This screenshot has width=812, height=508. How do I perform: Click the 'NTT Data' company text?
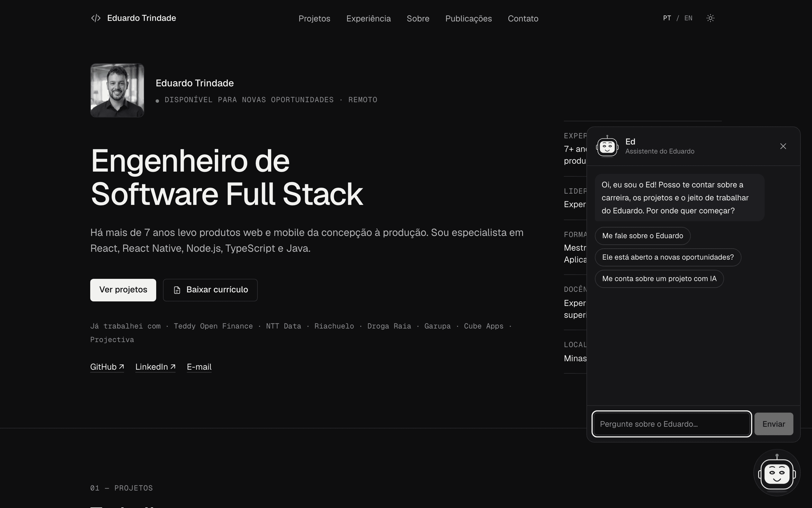click(x=284, y=326)
